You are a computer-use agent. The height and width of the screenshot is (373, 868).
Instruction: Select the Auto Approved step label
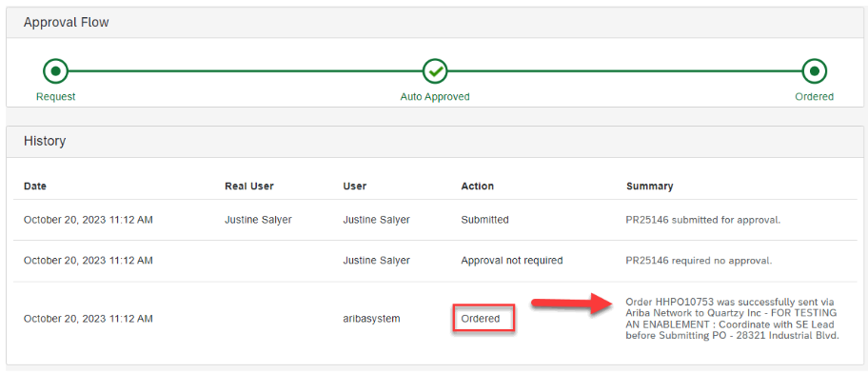(x=435, y=97)
